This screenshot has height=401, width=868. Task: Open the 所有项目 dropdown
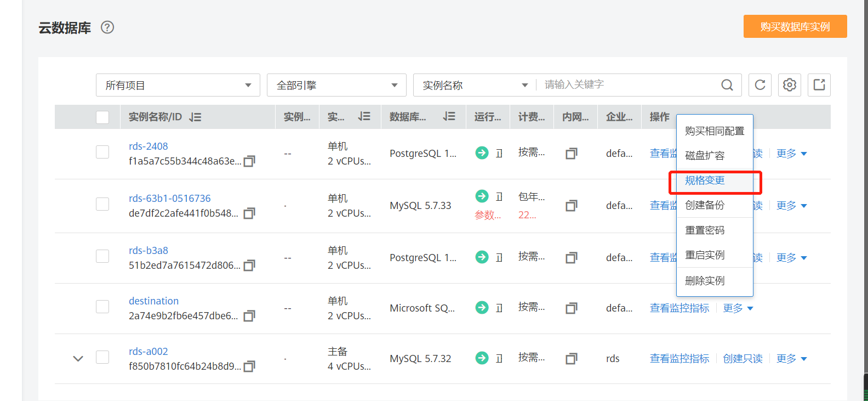(x=178, y=85)
